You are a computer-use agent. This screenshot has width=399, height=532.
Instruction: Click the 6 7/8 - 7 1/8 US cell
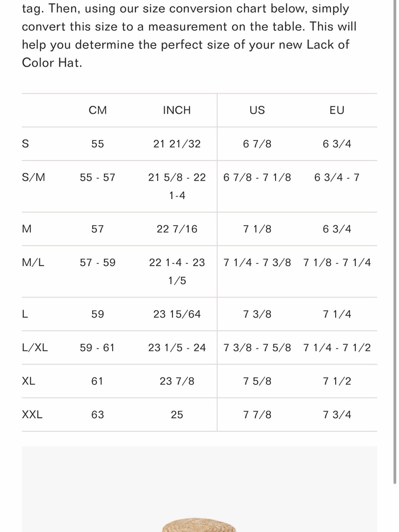[x=257, y=177]
